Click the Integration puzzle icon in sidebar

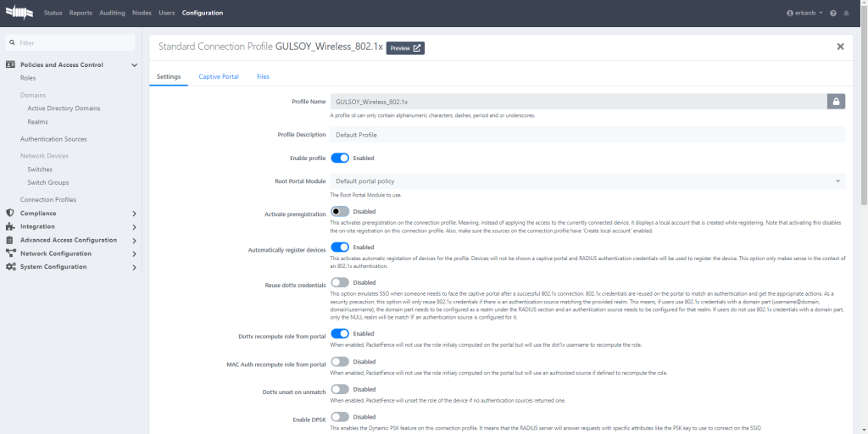10,227
